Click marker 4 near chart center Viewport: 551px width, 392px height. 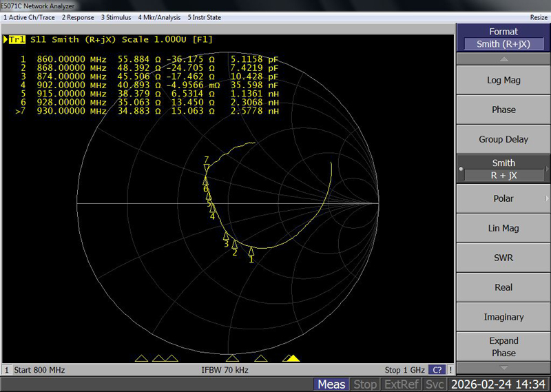tap(213, 208)
